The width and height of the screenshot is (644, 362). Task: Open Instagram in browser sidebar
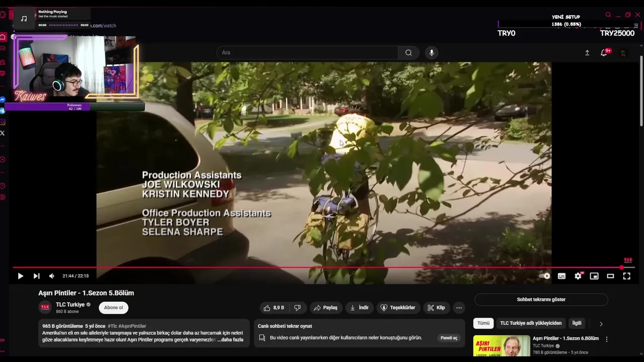[x=3, y=122]
